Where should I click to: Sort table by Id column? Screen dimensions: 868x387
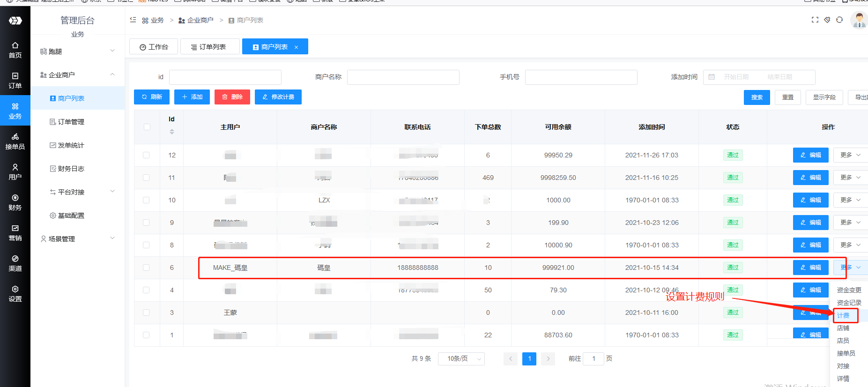tap(172, 132)
